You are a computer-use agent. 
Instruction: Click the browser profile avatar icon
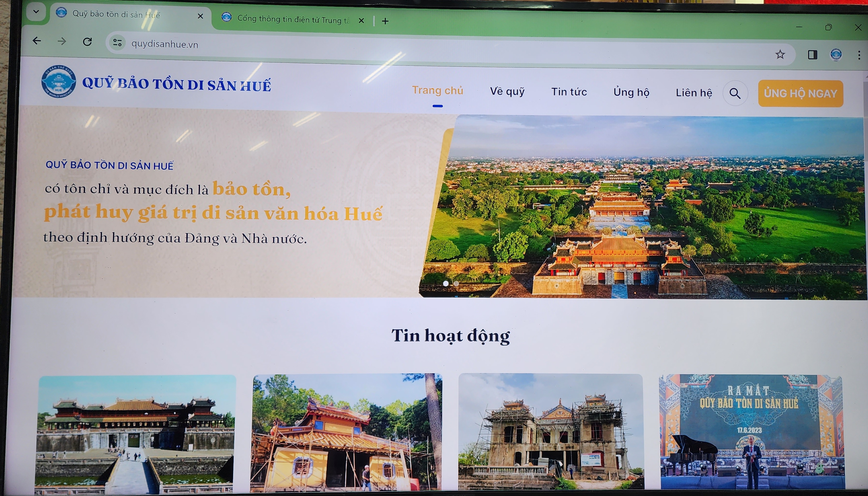(x=837, y=54)
